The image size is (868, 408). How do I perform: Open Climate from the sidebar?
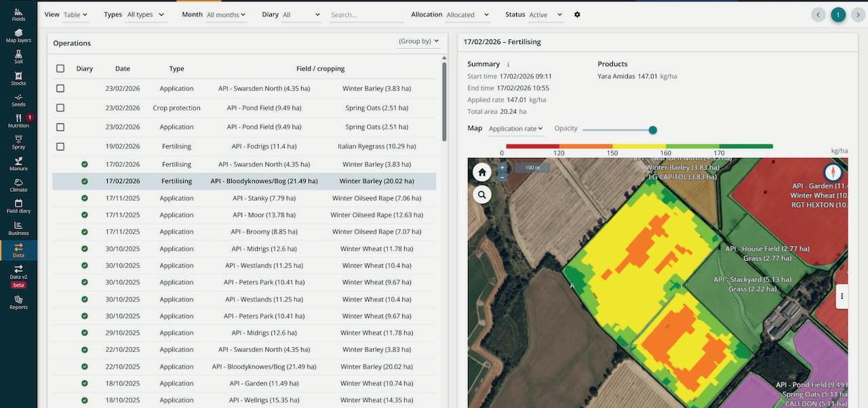(18, 184)
